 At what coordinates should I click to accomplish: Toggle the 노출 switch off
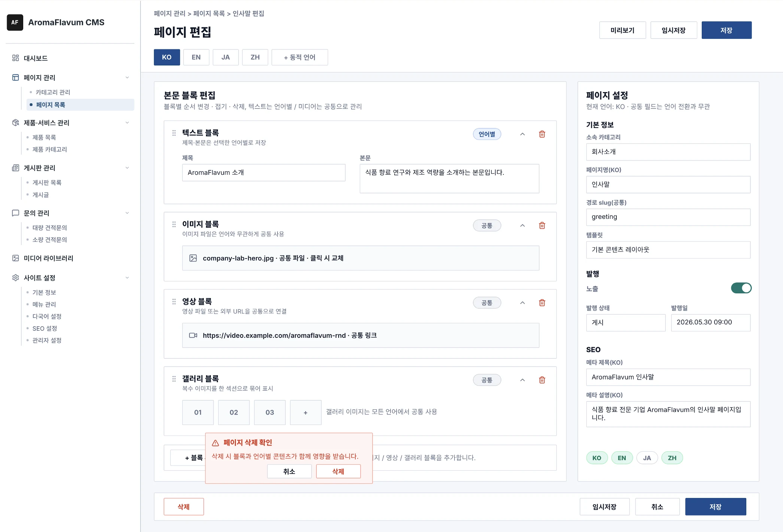741,288
